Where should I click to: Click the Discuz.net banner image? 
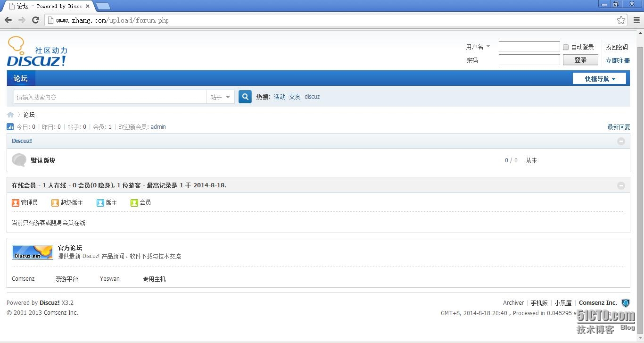coord(33,252)
